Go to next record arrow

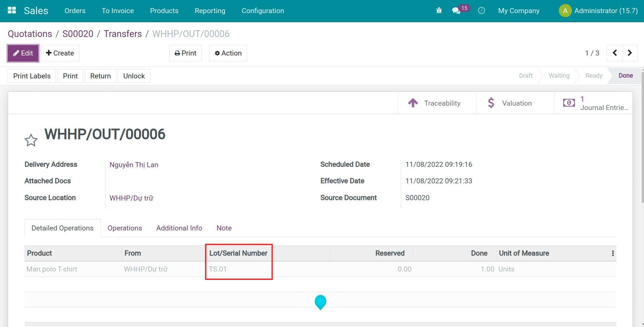630,53
